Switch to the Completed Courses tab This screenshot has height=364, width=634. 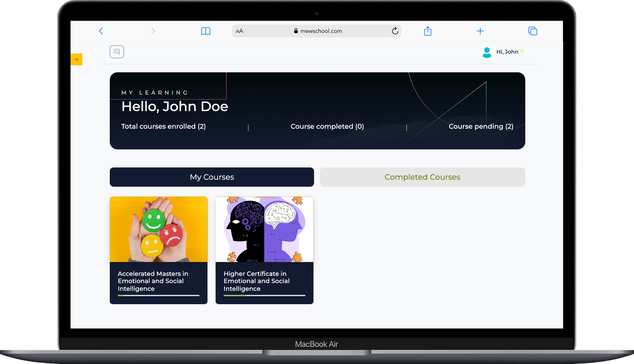click(422, 177)
